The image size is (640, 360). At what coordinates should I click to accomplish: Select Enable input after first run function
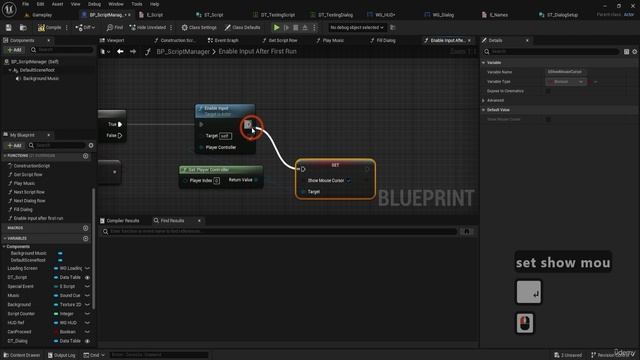click(38, 218)
